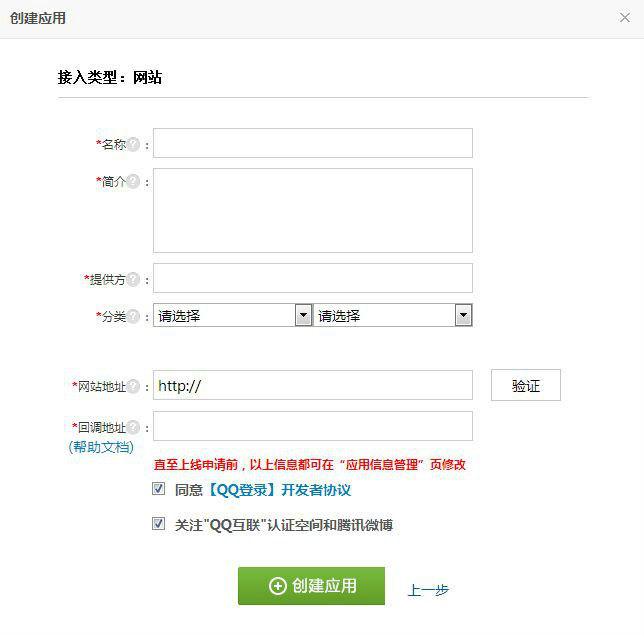Uncheck 关注"QQ互联"认证空间和腾讯微博 checkbox
Screen dimensions: 644x638
159,524
